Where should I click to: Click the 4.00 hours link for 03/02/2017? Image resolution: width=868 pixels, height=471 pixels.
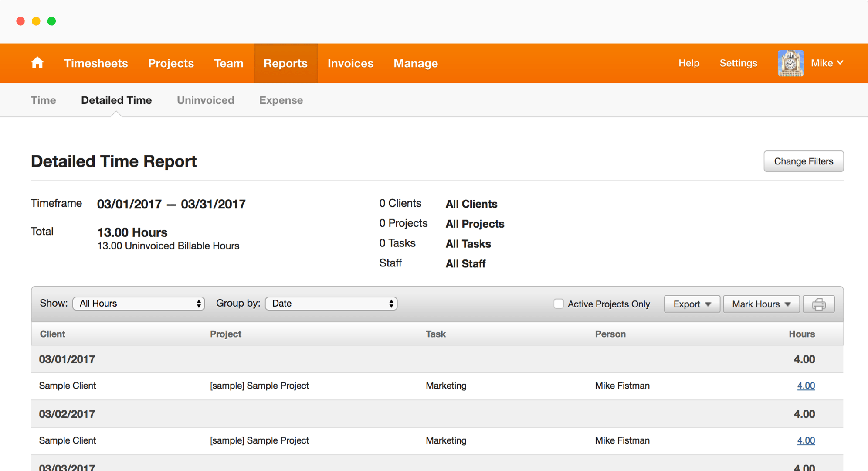[x=806, y=440]
